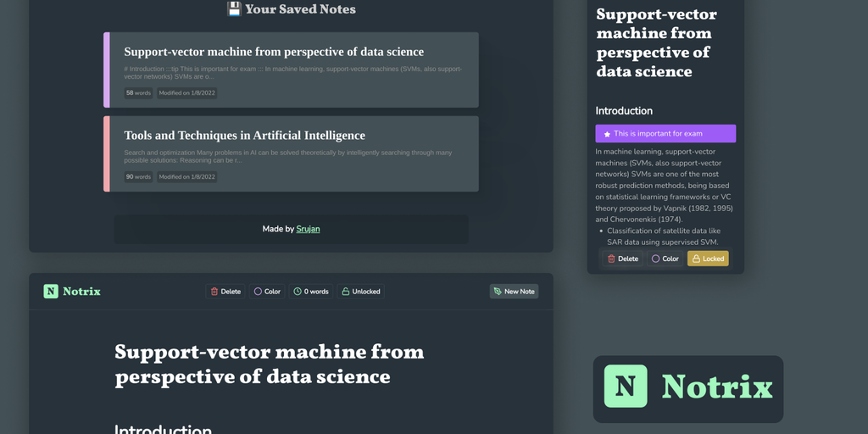The height and width of the screenshot is (434, 868).
Task: Click the pen icon on New Note
Action: [x=498, y=292]
